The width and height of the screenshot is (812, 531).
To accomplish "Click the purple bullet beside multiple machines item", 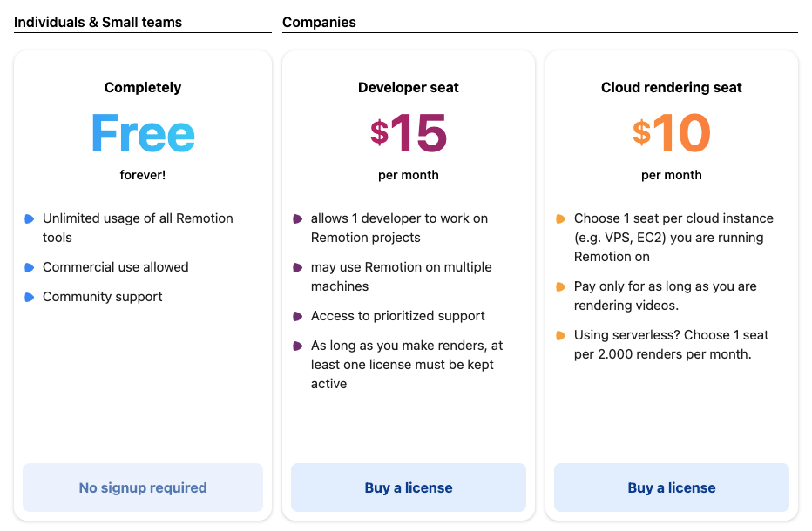I will [296, 267].
